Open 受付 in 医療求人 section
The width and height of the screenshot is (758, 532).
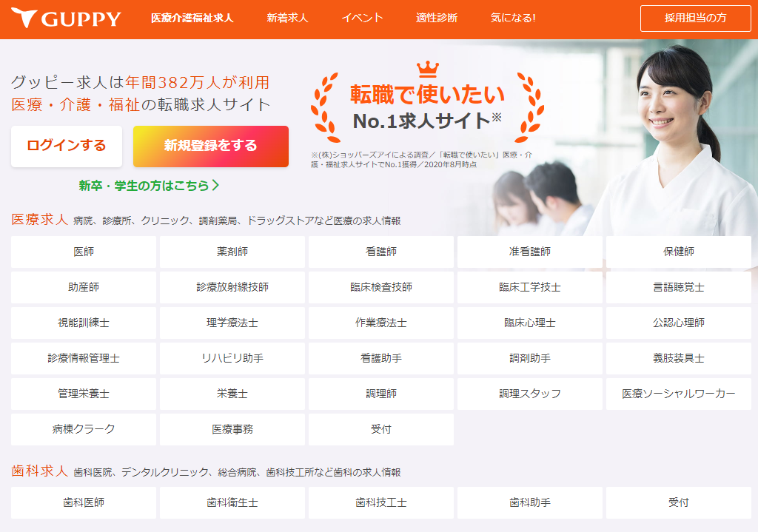[381, 430]
